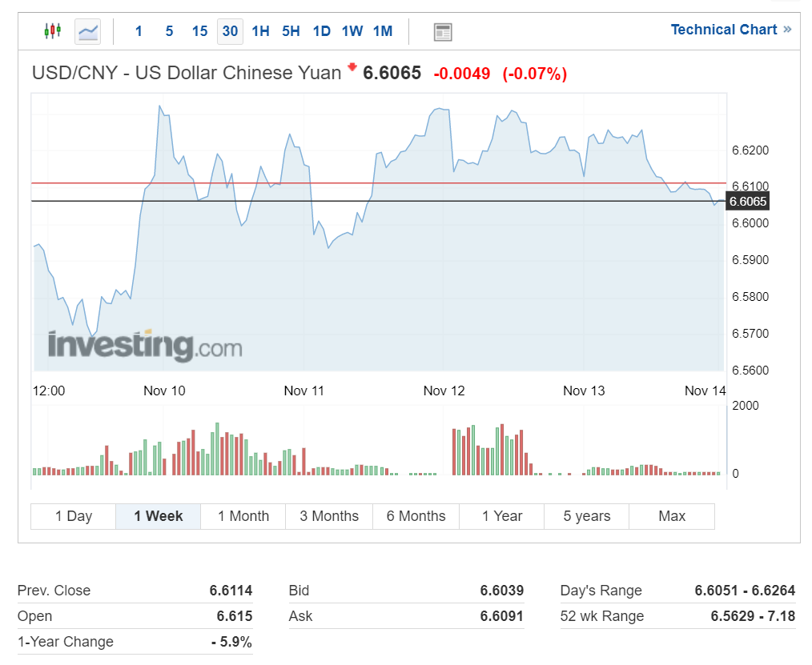Choose the 5H interval
Viewport: 812px width, 665px height.
(x=291, y=31)
